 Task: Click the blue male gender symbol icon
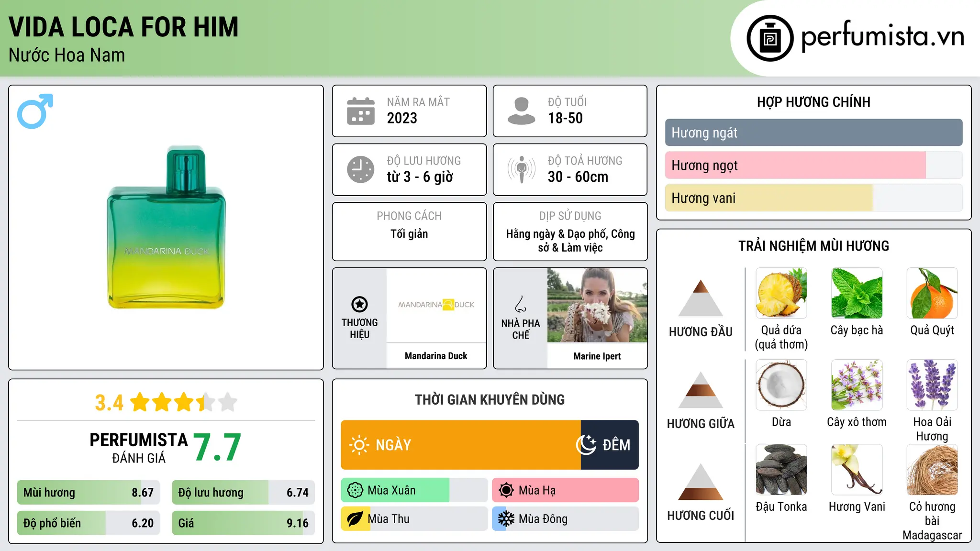35,111
